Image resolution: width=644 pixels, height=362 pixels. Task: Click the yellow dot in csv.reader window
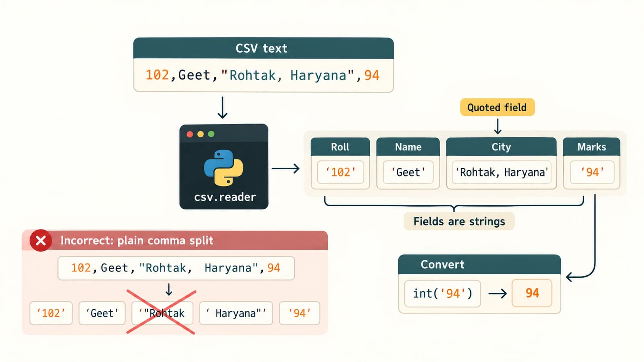[200, 134]
